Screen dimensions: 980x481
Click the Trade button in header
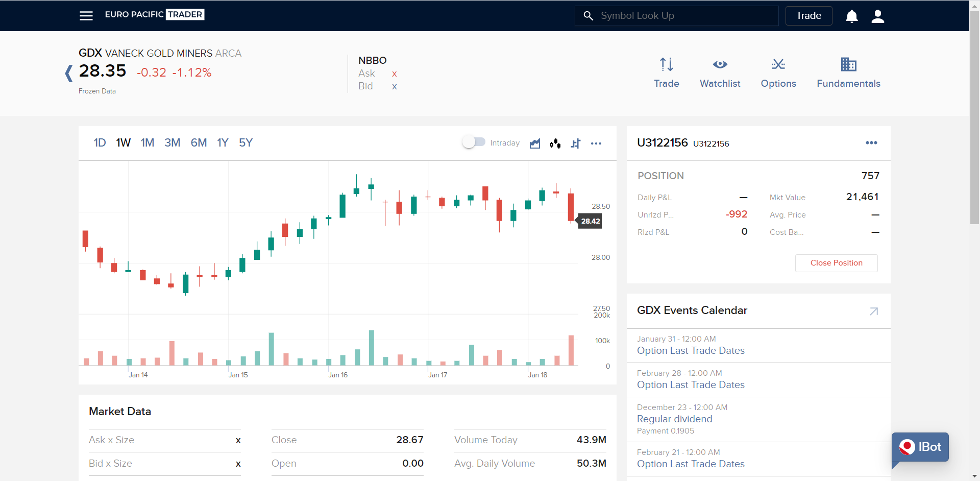pos(808,16)
